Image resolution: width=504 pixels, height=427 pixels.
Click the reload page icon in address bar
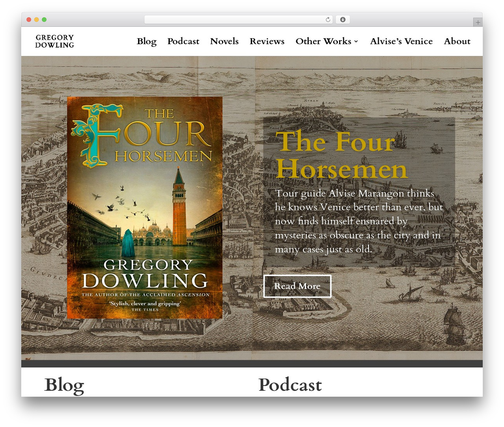(x=328, y=20)
